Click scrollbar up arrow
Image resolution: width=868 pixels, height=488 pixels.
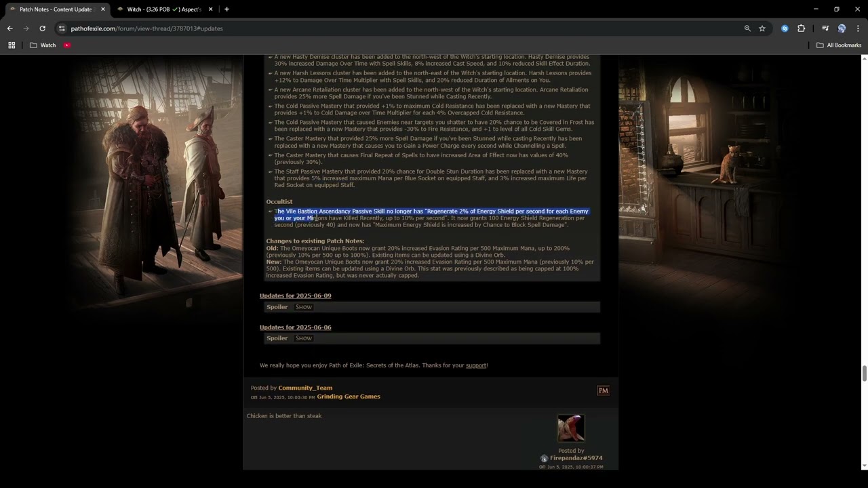pos(864,59)
